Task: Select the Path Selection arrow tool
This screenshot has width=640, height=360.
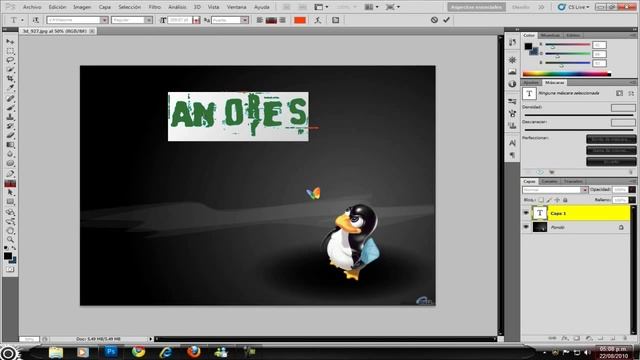Action: click(10, 193)
